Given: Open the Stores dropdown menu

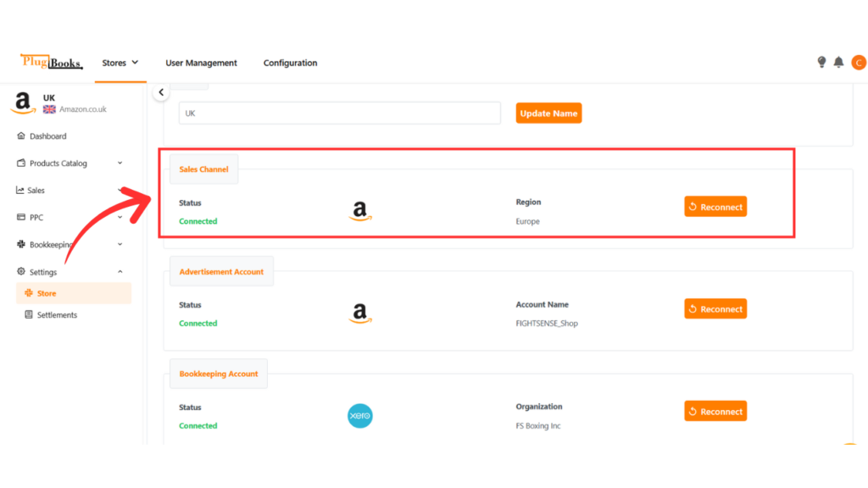Looking at the screenshot, I should pyautogui.click(x=120, y=63).
